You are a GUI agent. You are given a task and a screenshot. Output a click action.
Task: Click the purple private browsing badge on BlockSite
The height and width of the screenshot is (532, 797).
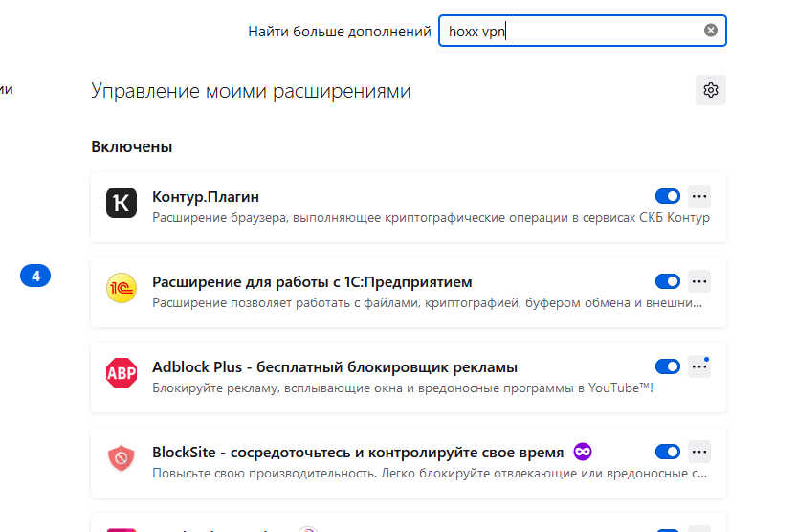(582, 452)
